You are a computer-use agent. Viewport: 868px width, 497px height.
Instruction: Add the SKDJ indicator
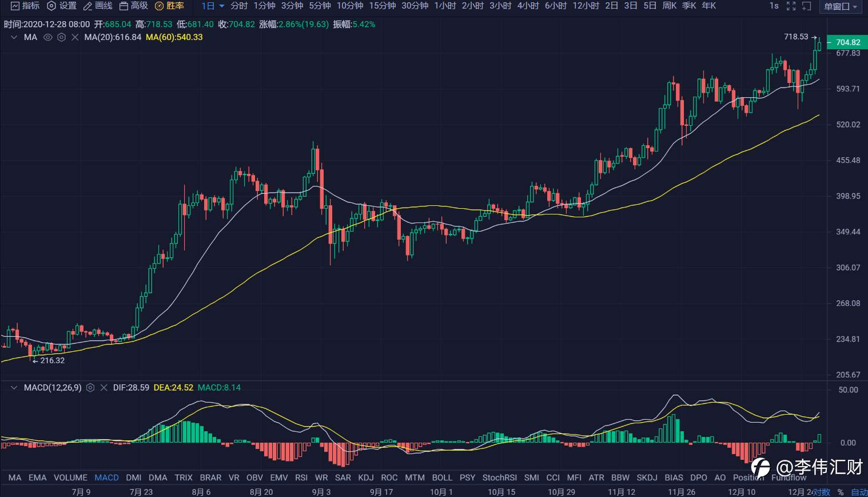[647, 478]
